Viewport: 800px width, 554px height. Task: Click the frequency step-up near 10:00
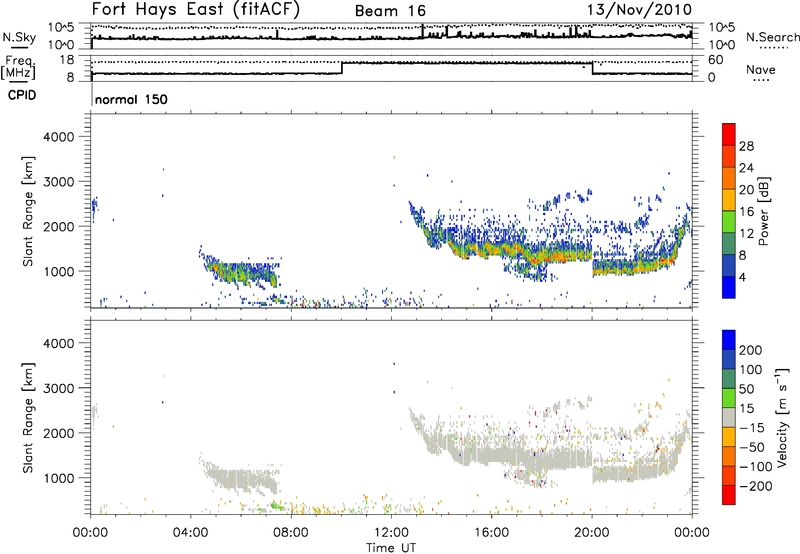point(342,68)
